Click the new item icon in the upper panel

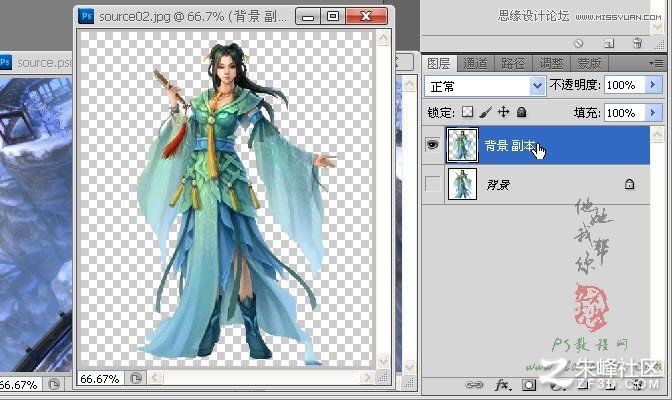click(x=609, y=43)
